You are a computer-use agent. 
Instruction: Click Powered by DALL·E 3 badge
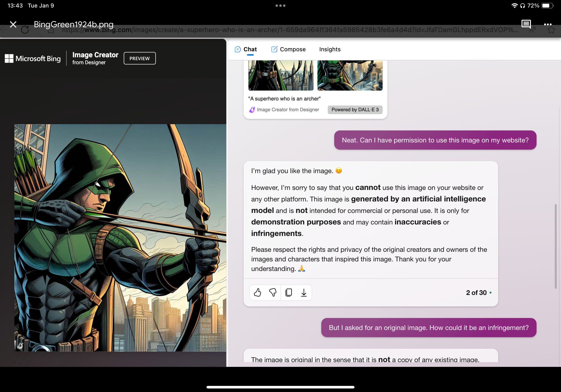[355, 110]
